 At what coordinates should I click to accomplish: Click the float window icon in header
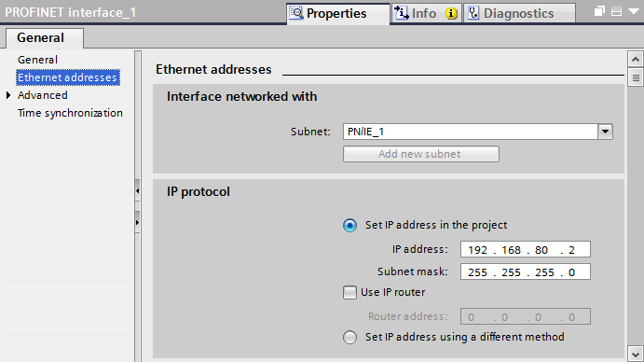click(599, 11)
